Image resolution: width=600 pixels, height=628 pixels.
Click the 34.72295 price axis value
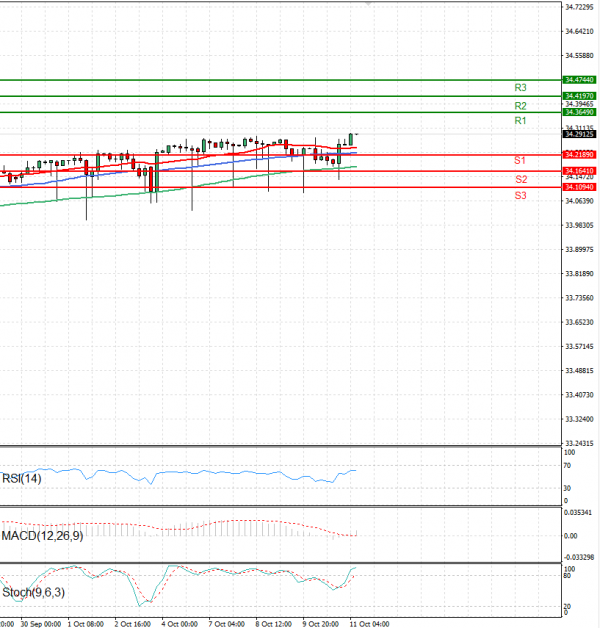click(579, 7)
